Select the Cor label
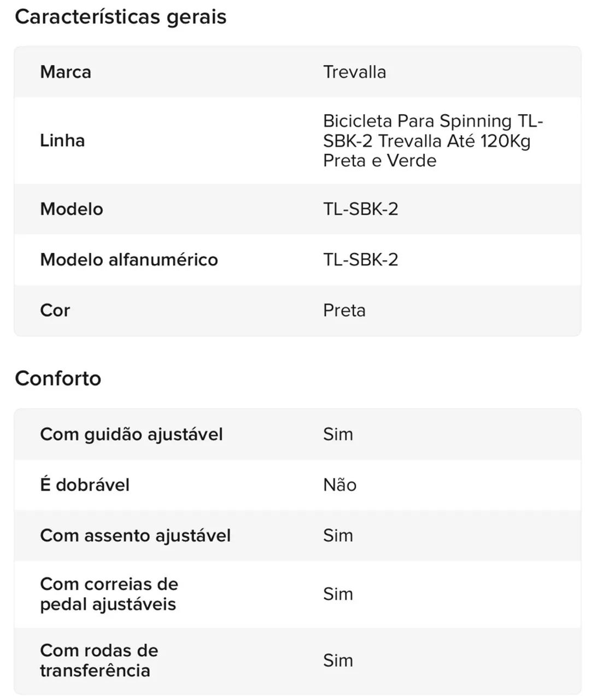This screenshot has width=598, height=700. coord(55,310)
